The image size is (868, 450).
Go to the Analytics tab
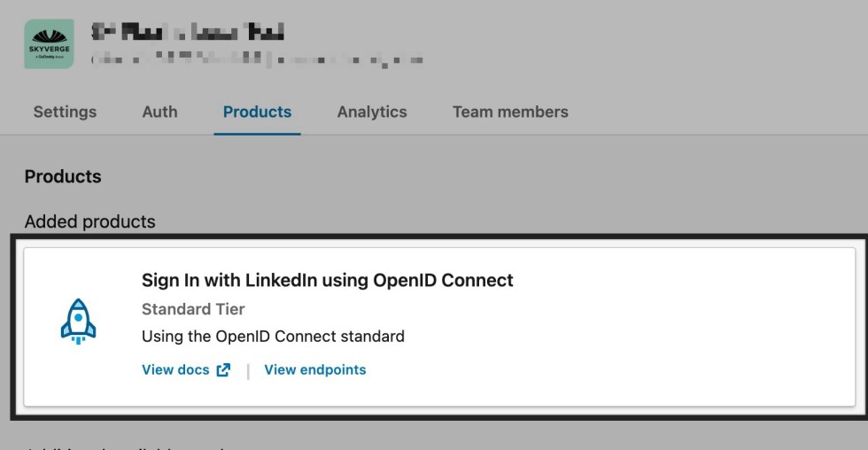[x=372, y=112]
